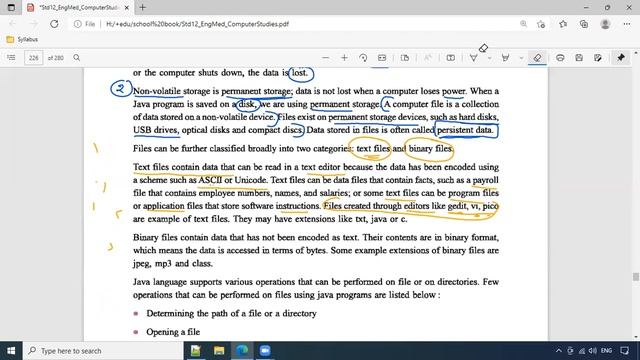
Task: Zoom in with the plus button
Action: tap(344, 58)
